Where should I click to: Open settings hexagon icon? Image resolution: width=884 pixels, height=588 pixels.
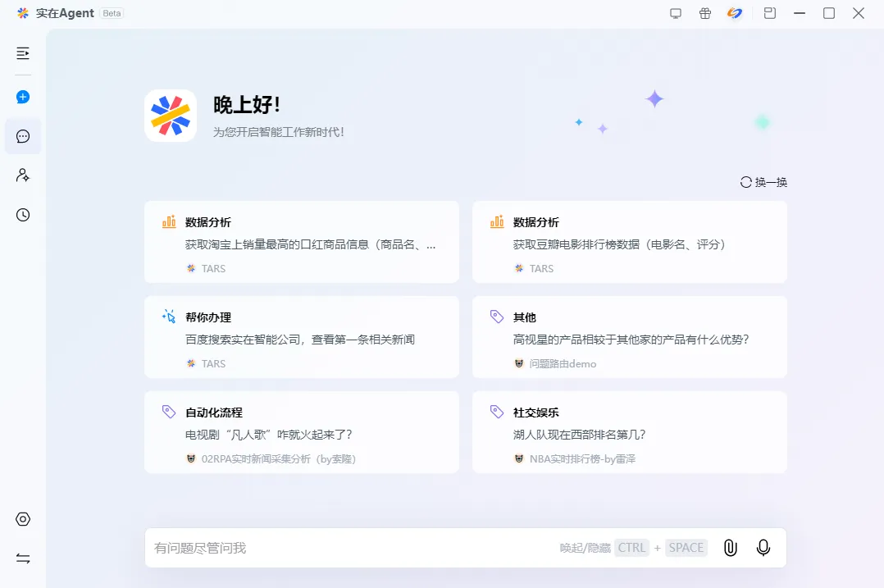click(x=23, y=519)
